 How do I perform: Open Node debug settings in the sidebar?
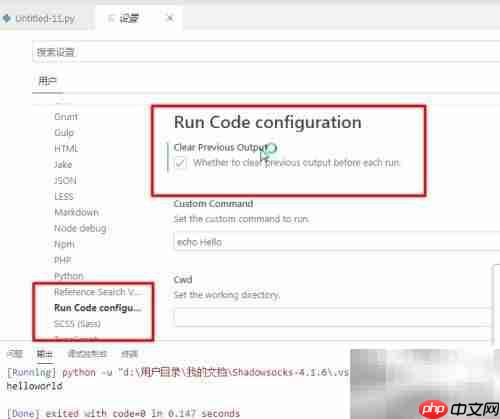80,228
